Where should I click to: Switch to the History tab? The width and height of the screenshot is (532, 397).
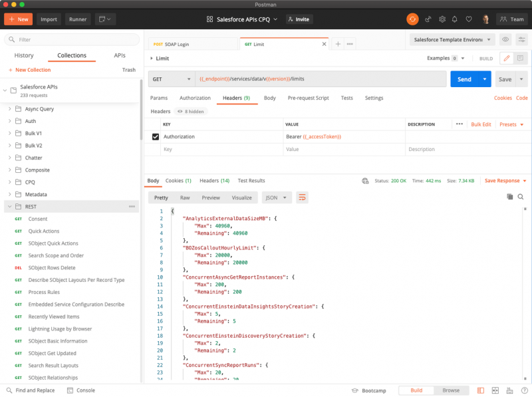point(24,55)
